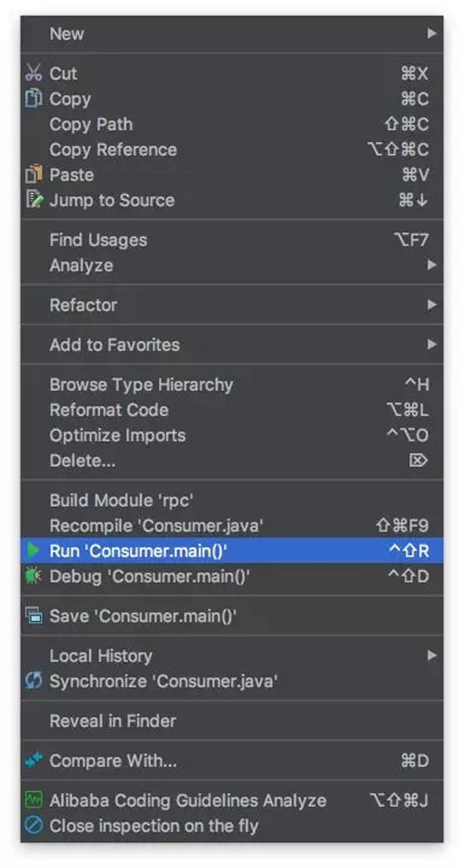The width and height of the screenshot is (464, 868).
Task: Expand the Analyze submenu arrow
Action: point(432,266)
